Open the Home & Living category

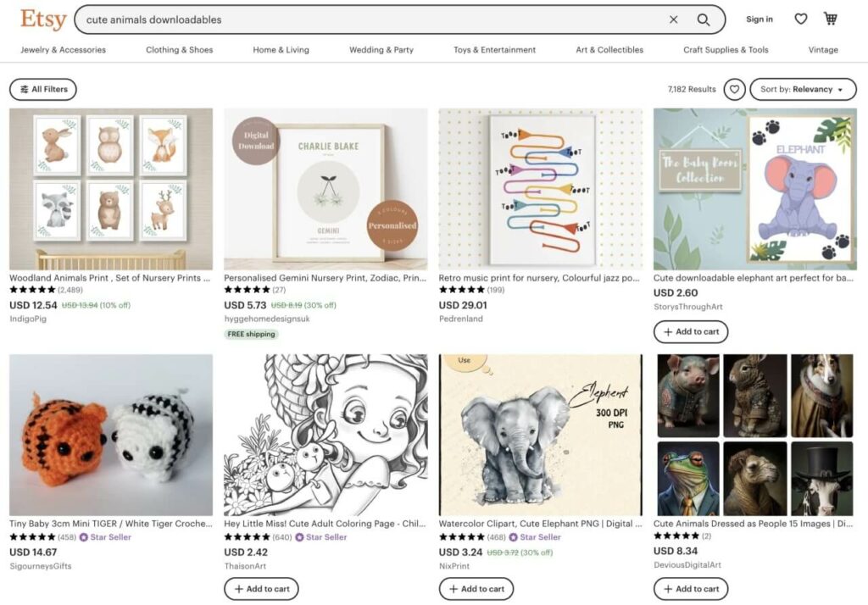[x=281, y=50]
